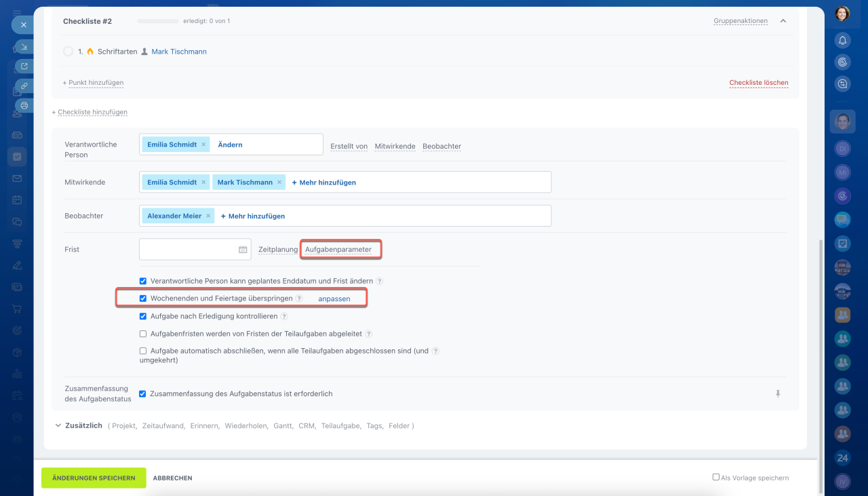Open Gruppenaktionen dropdown

coord(740,21)
